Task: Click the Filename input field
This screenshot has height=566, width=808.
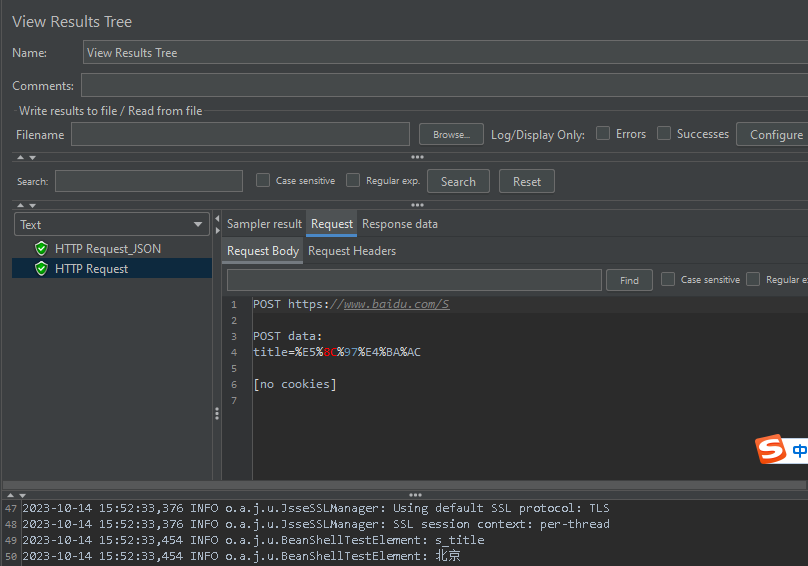Action: tap(240, 134)
